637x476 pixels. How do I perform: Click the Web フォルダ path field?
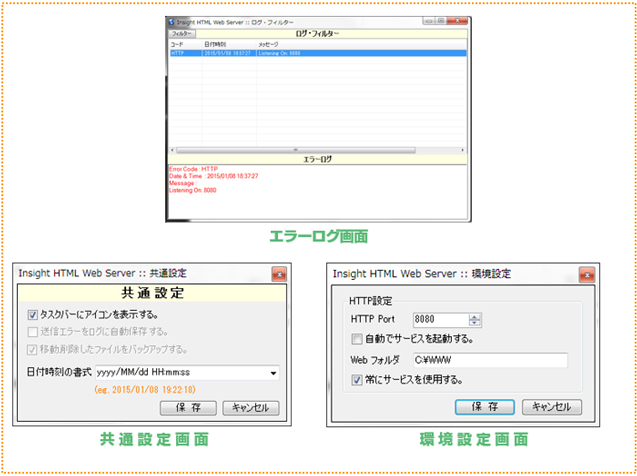click(x=490, y=360)
